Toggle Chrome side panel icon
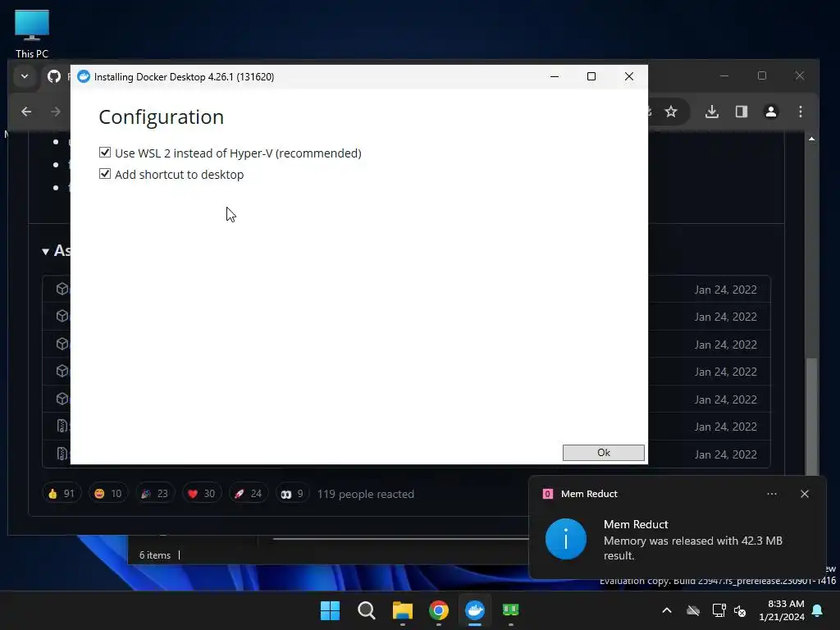 point(742,112)
